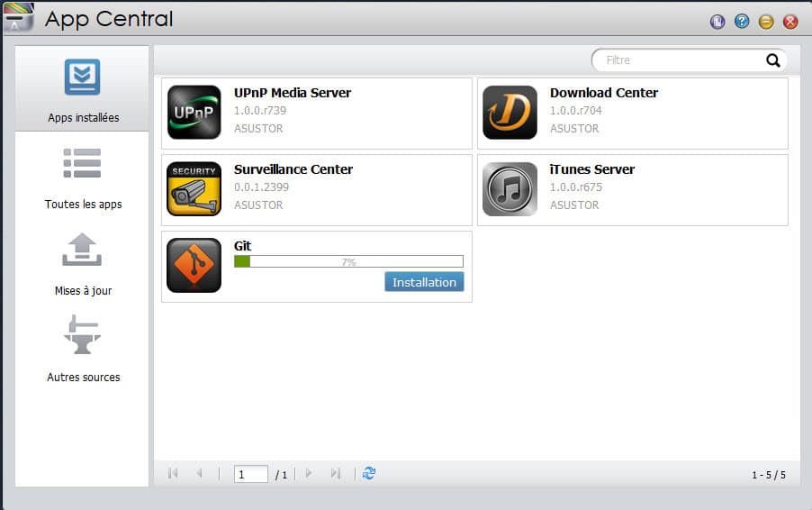812x510 pixels.
Task: Click ASUSTOR under iTunes Server
Action: [x=574, y=205]
